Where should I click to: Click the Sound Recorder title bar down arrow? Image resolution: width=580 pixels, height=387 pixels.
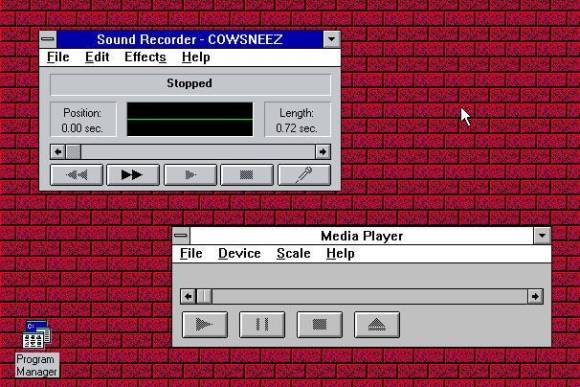pyautogui.click(x=331, y=39)
